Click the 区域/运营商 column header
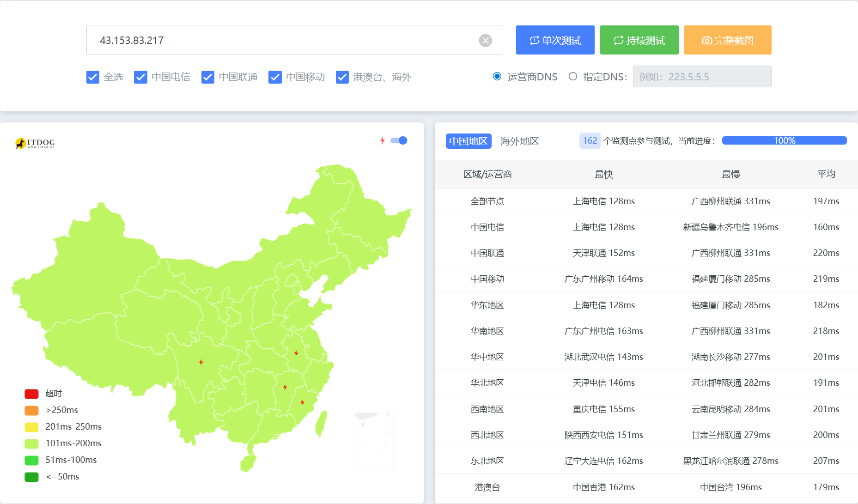 487,174
